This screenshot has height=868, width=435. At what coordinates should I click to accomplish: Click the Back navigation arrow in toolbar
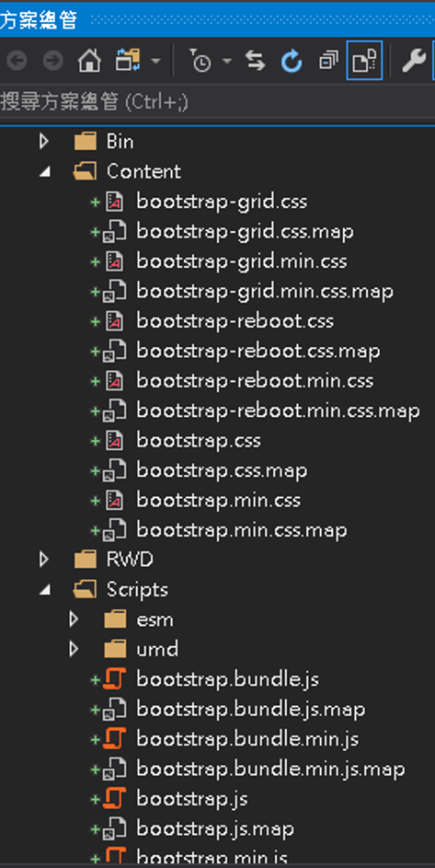click(16, 61)
